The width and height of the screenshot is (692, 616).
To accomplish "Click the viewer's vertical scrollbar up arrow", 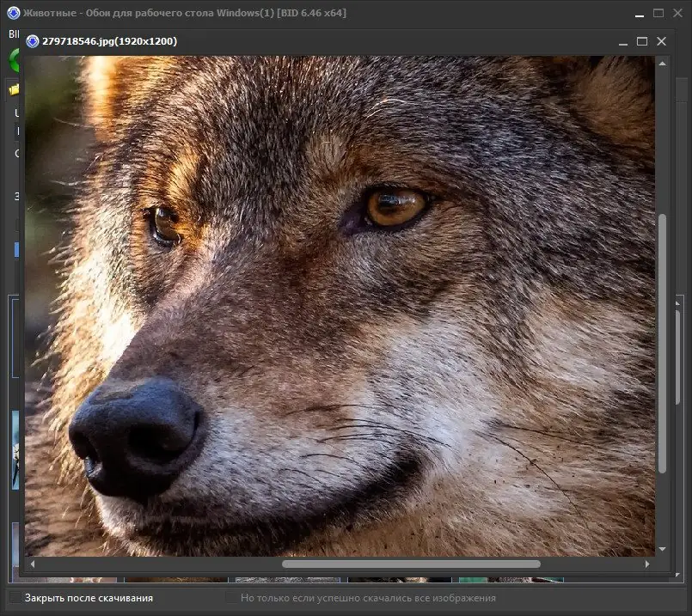I will pos(662,64).
